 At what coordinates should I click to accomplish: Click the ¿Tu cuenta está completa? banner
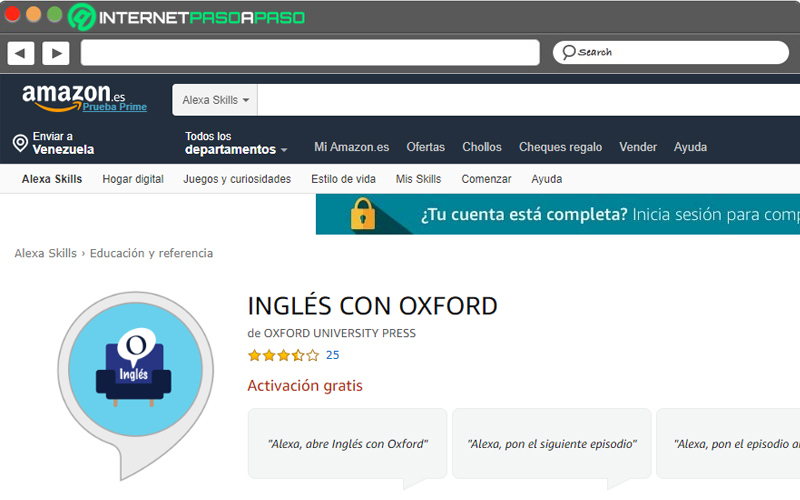558,214
